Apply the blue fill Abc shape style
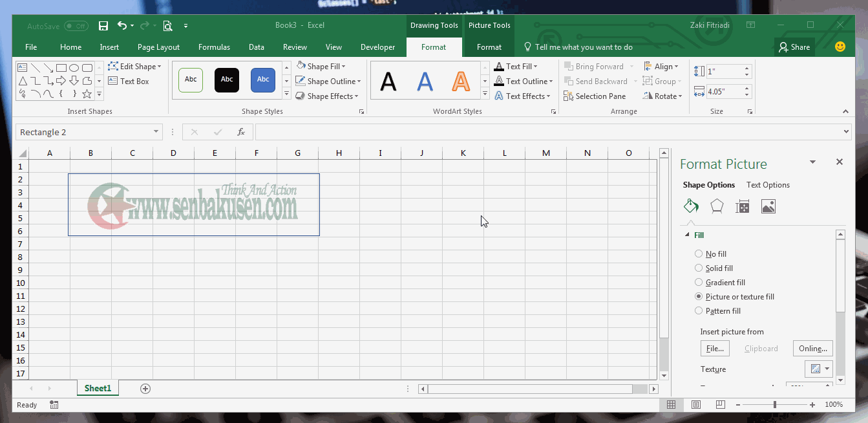The image size is (868, 423). (263, 80)
